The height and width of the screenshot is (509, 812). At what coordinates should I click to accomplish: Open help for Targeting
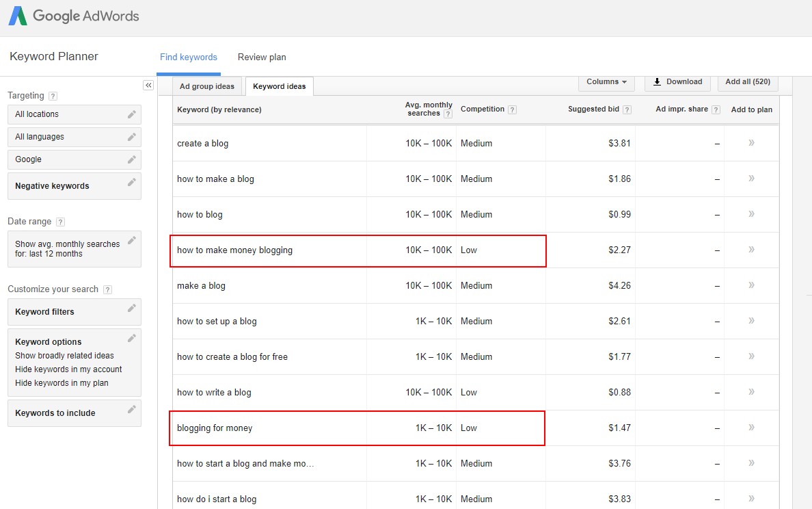[x=53, y=96]
